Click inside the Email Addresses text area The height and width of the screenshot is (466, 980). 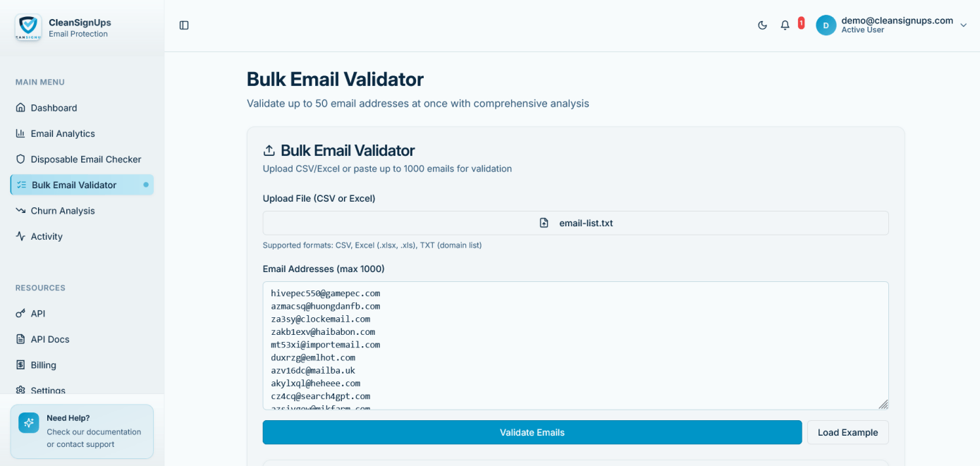pyautogui.click(x=575, y=345)
